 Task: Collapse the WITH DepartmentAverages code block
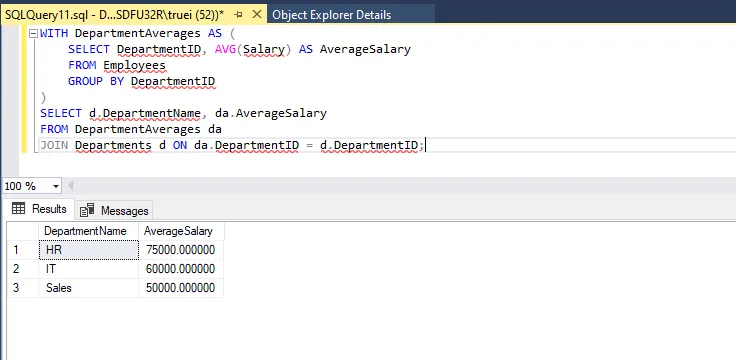point(33,34)
